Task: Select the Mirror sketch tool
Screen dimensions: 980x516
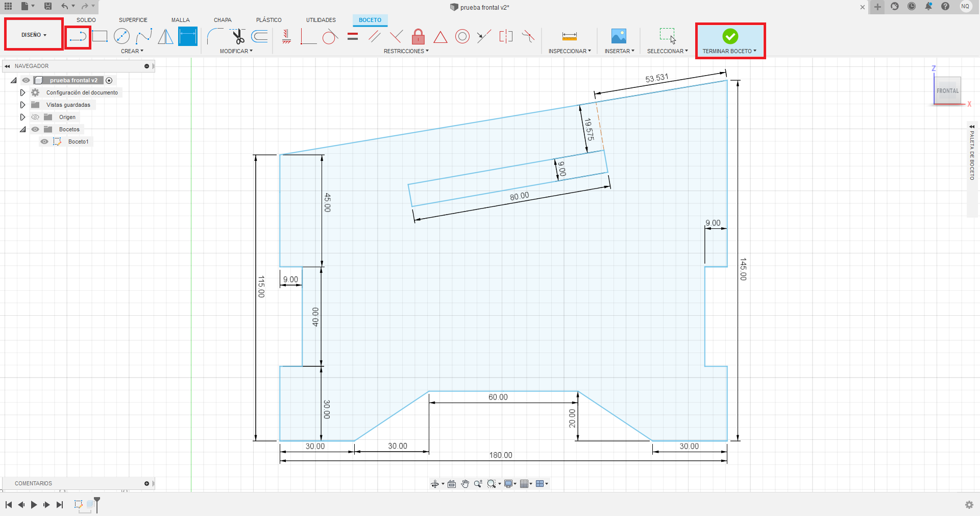Action: (165, 36)
